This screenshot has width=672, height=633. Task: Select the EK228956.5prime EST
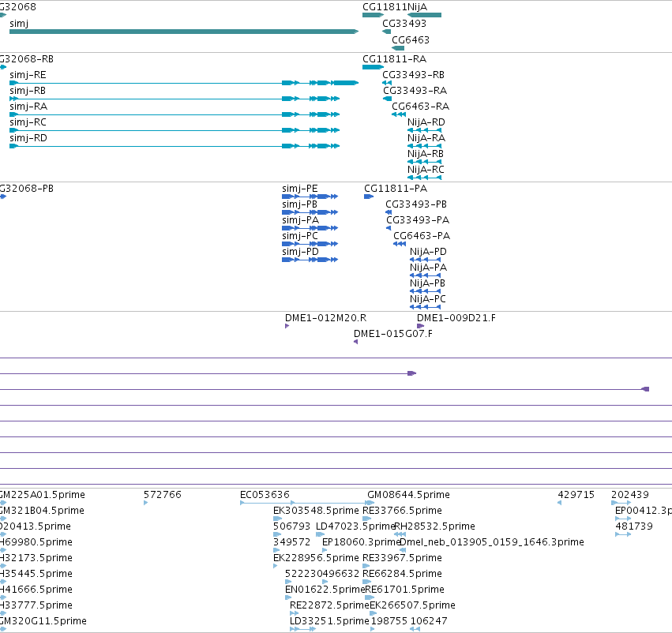tap(275, 566)
